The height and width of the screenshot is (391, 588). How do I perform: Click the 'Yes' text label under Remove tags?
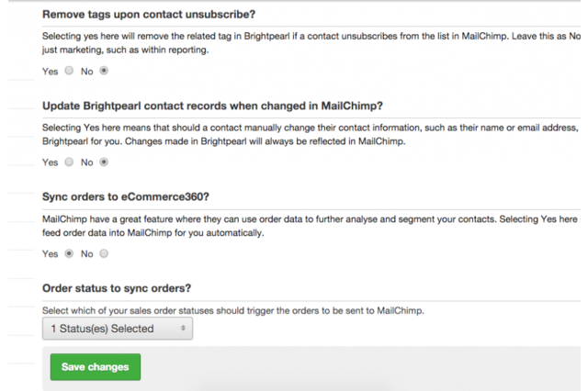(51, 71)
